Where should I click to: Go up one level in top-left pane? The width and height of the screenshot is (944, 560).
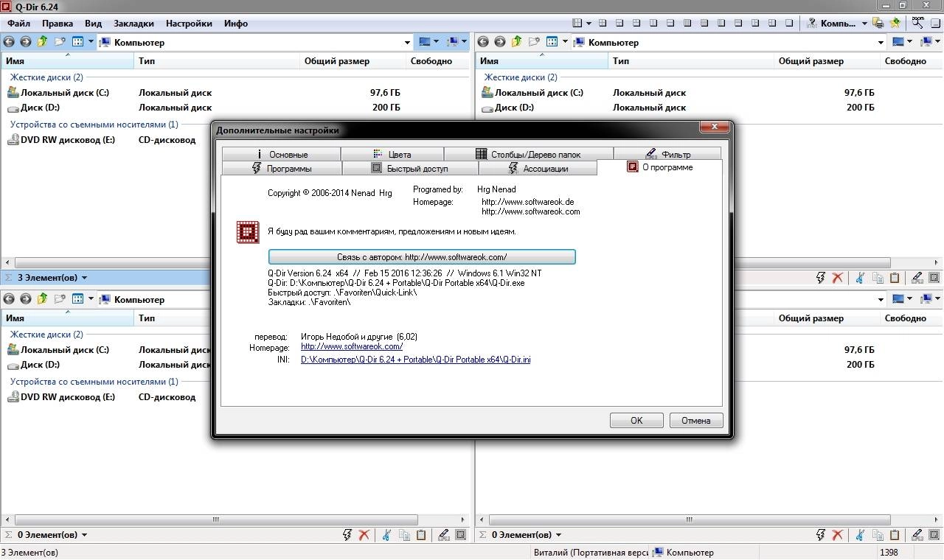tap(43, 42)
